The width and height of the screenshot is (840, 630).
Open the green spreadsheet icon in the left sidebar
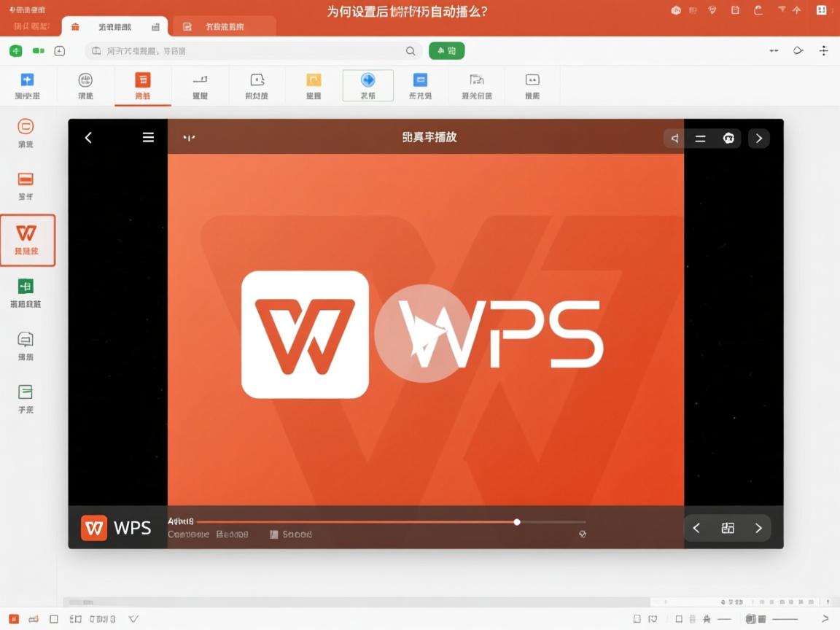point(26,288)
